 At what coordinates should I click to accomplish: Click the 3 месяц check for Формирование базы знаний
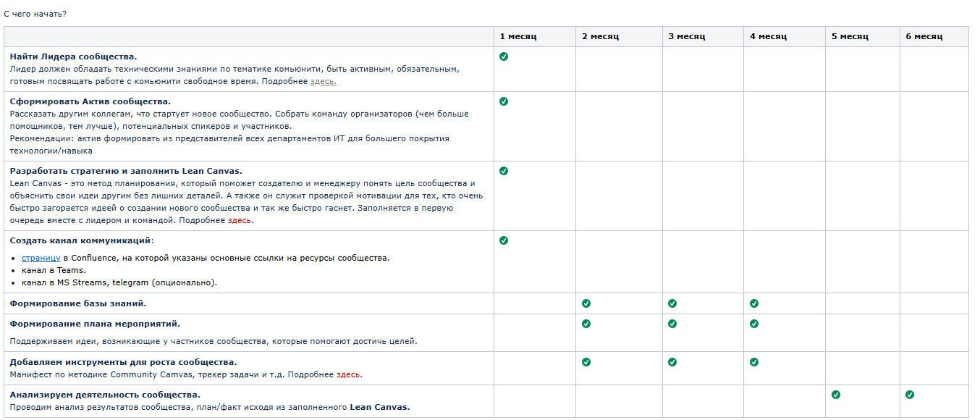coord(672,303)
